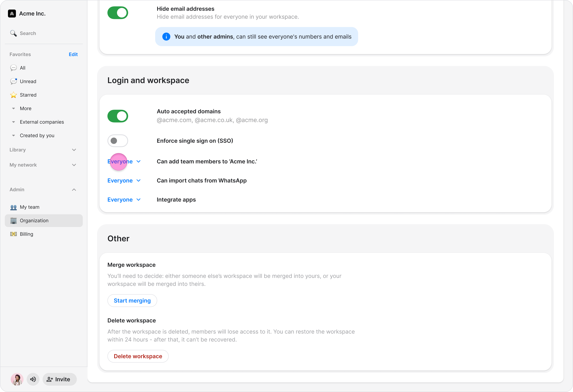This screenshot has height=392, width=573.
Task: Turn off Auto accepted domains toggle
Action: pos(118,116)
